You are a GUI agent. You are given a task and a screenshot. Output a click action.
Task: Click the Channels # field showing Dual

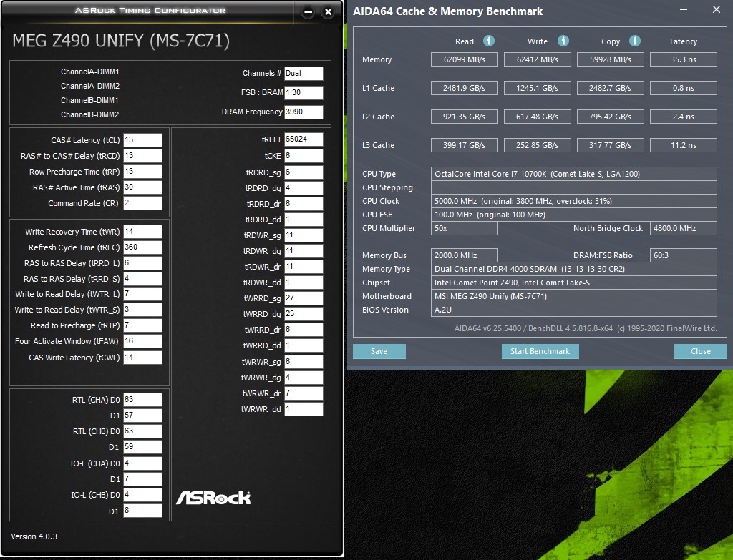304,74
